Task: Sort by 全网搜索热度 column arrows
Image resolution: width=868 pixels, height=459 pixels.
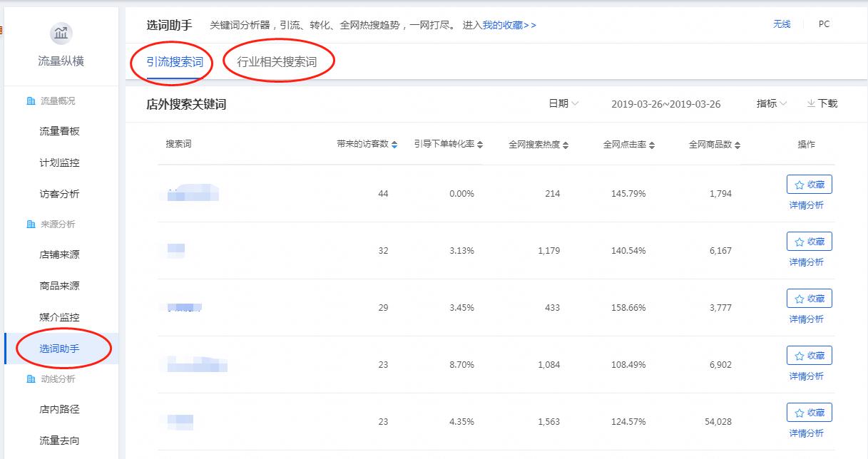Action: pyautogui.click(x=566, y=145)
